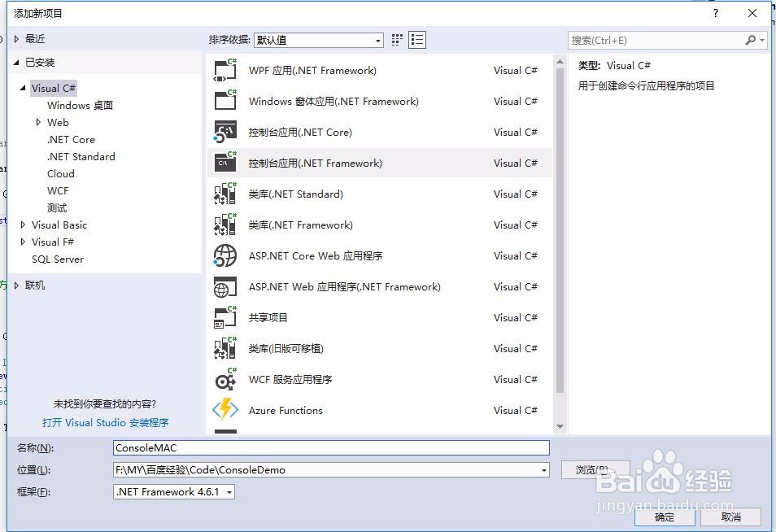Screen dimensions: 776x532
Task: Click the Windows 窗体应用 template icon
Action: click(x=225, y=101)
